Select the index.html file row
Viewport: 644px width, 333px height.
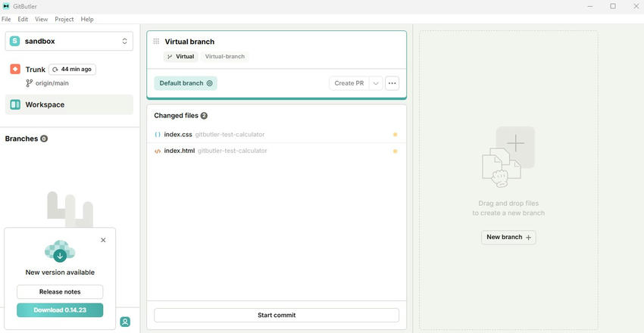[x=277, y=151]
